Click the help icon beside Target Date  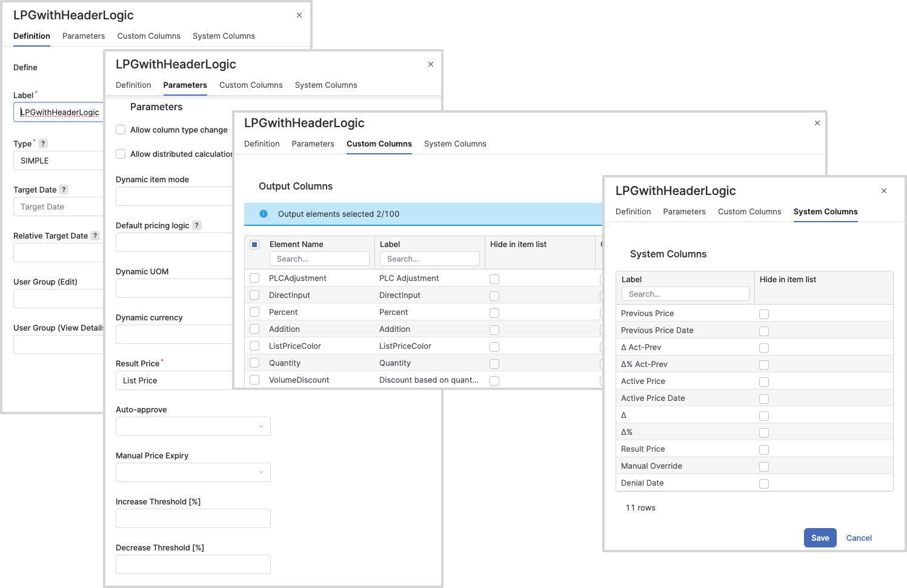(64, 190)
